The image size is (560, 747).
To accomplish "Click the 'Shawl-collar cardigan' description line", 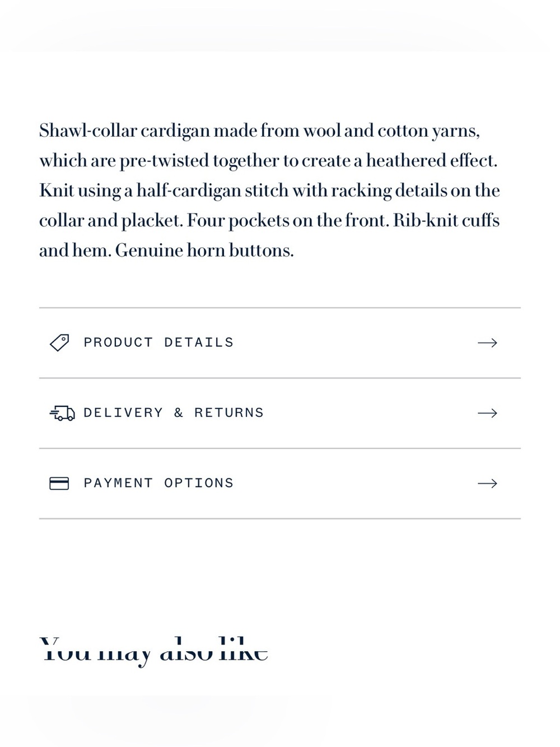I will pos(259,131).
